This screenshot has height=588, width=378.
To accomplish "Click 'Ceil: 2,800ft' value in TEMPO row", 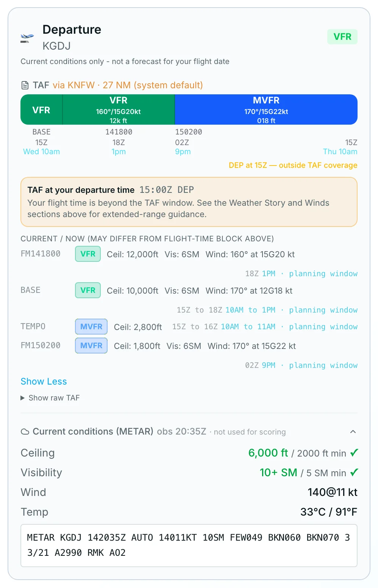I will point(138,327).
